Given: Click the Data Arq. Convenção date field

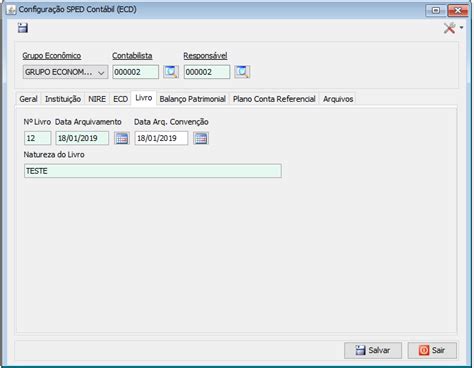Looking at the screenshot, I should pos(161,138).
